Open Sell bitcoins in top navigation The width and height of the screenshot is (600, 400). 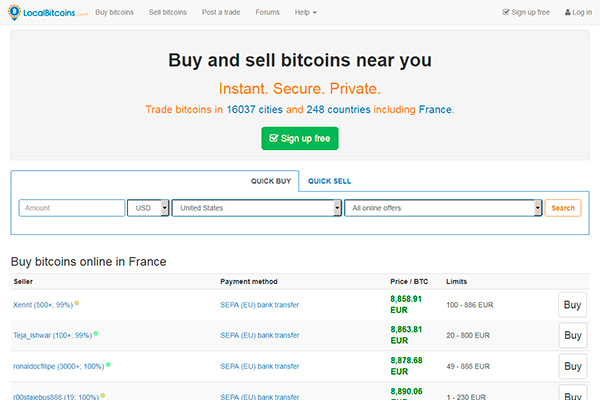click(168, 12)
